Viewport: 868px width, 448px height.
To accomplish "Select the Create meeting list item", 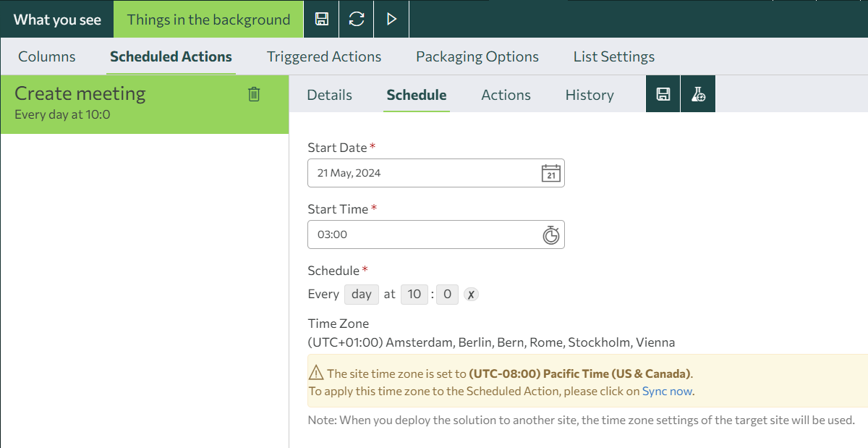I will coord(145,104).
